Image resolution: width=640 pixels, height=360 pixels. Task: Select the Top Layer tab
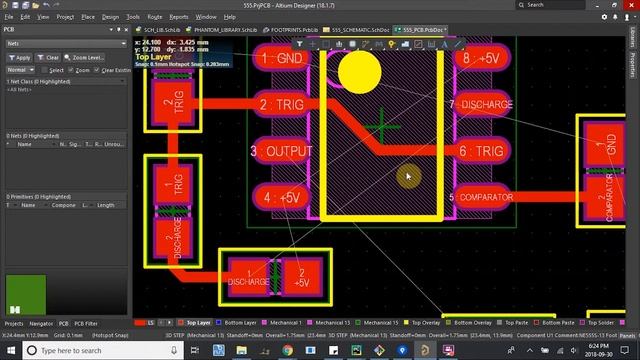click(x=194, y=322)
